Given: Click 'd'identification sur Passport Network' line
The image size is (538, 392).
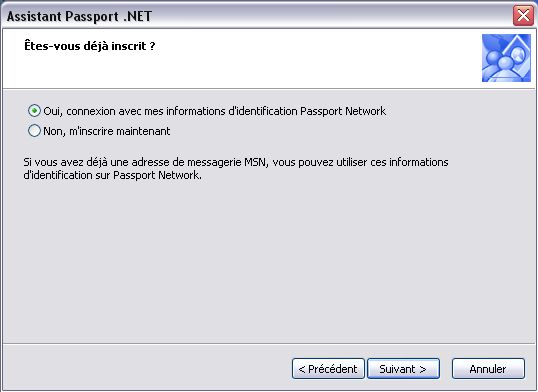Looking at the screenshot, I should point(113,175).
